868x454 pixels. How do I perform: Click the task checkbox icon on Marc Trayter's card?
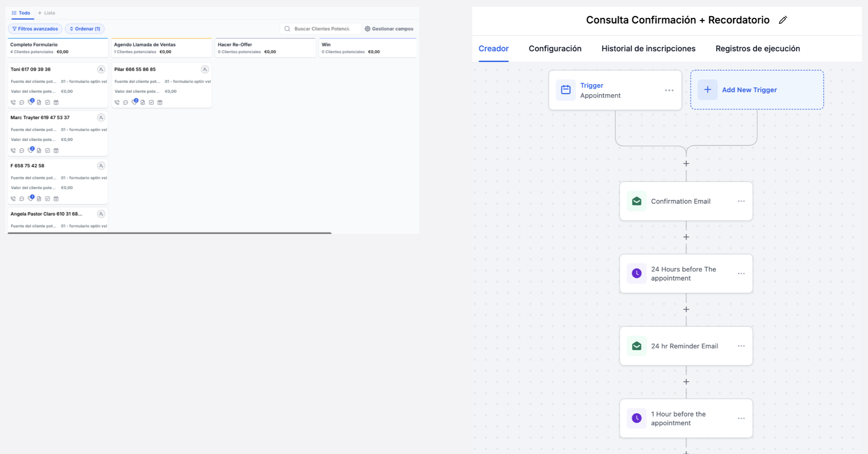tap(48, 151)
